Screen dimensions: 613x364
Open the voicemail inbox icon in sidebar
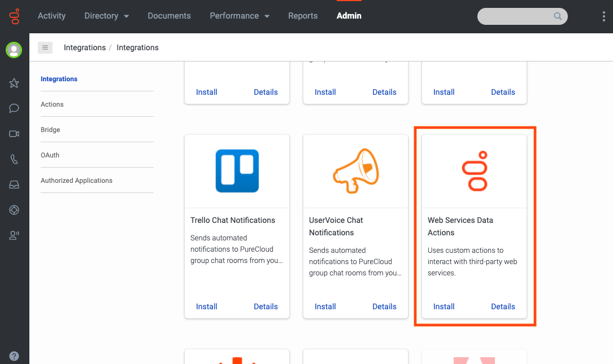point(14,184)
